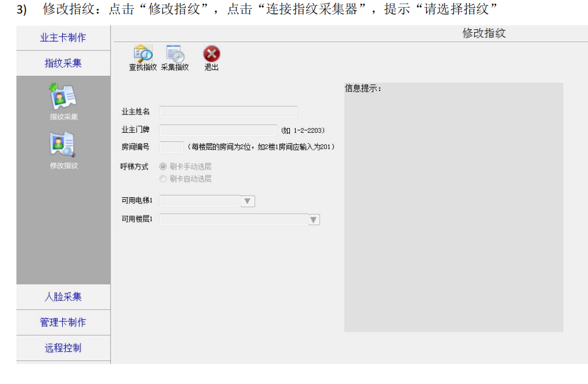The height and width of the screenshot is (384, 588).
Task: Click the 修改指纹 page title text
Action: coord(484,33)
